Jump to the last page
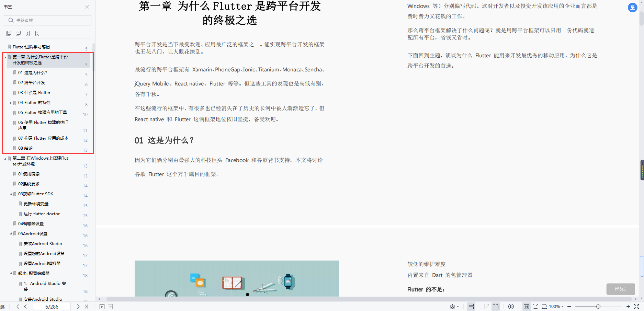This screenshot has width=644, height=311. point(87,307)
